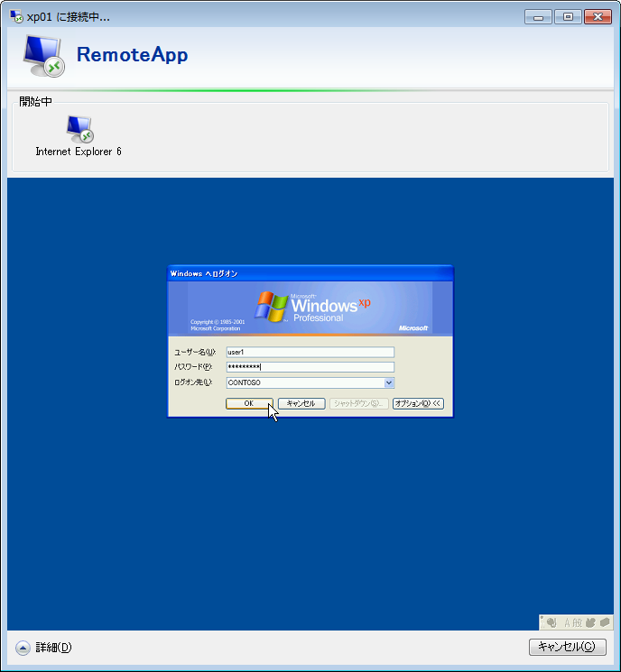Viewport: 621px width, 672px height.
Task: Click the large RemoteApp monitor logo
Action: coord(43,56)
